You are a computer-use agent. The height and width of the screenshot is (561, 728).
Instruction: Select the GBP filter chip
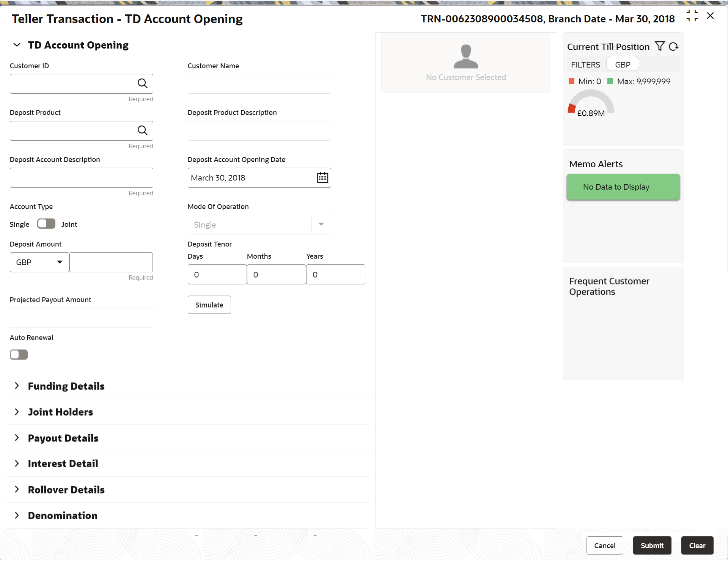pyautogui.click(x=622, y=64)
